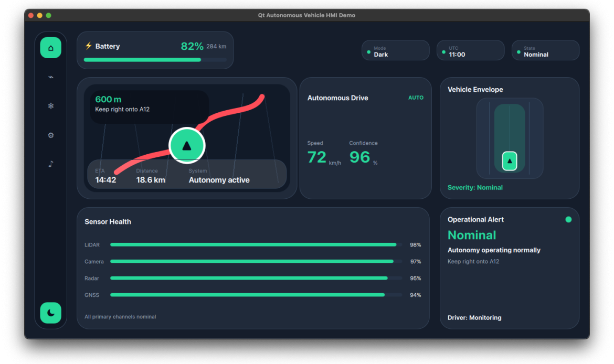Select the vehicle position marker on map
614x364 pixels.
[187, 146]
